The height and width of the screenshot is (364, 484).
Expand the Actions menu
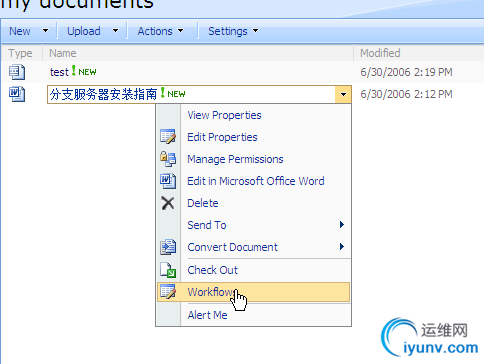click(x=161, y=31)
